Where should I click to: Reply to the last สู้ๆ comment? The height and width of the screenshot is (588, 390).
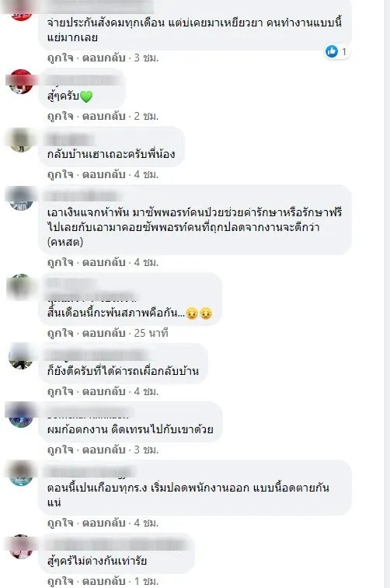pyautogui.click(x=104, y=581)
